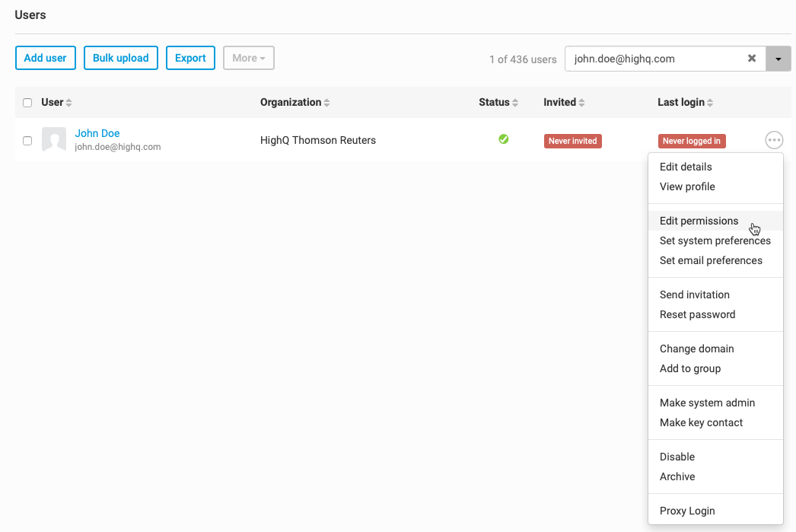Clear the search field with the X icon
Image resolution: width=796 pixels, height=532 pixels.
752,59
